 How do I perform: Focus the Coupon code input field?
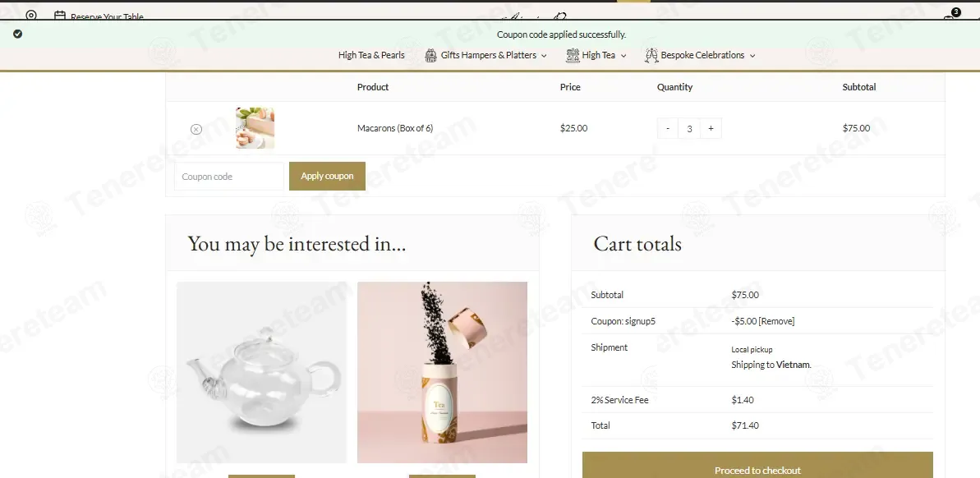click(228, 177)
